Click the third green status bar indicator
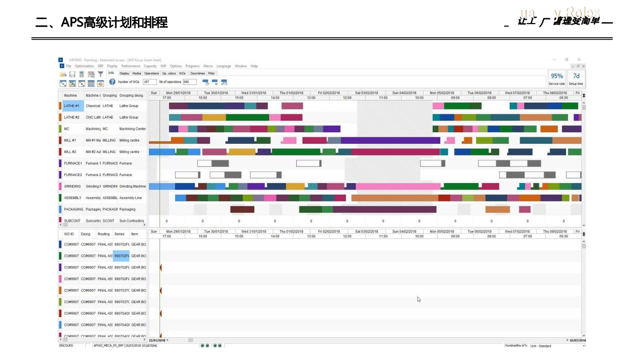Viewport: 644px width, 362px height. 215,345
